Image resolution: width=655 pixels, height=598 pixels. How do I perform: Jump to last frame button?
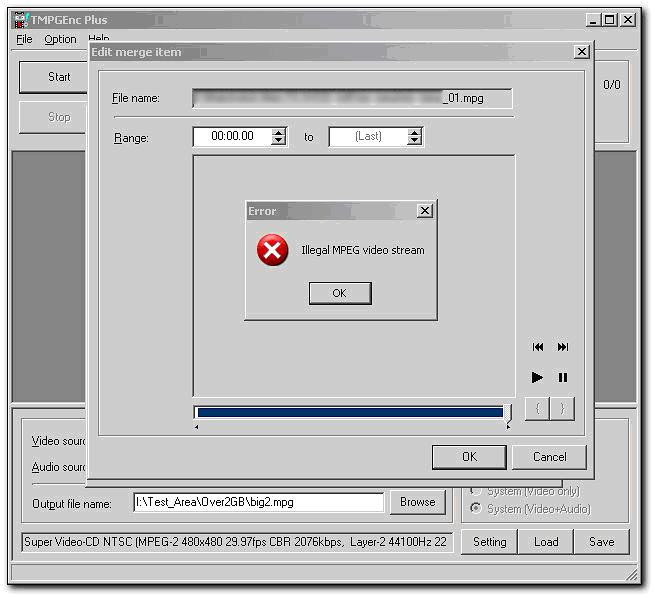pos(563,347)
